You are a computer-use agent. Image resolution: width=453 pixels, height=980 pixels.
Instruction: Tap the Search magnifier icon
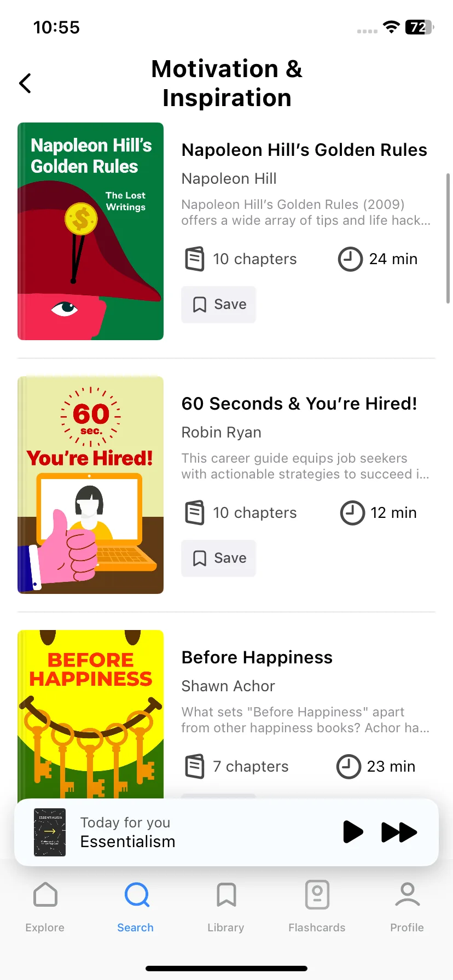(x=136, y=895)
